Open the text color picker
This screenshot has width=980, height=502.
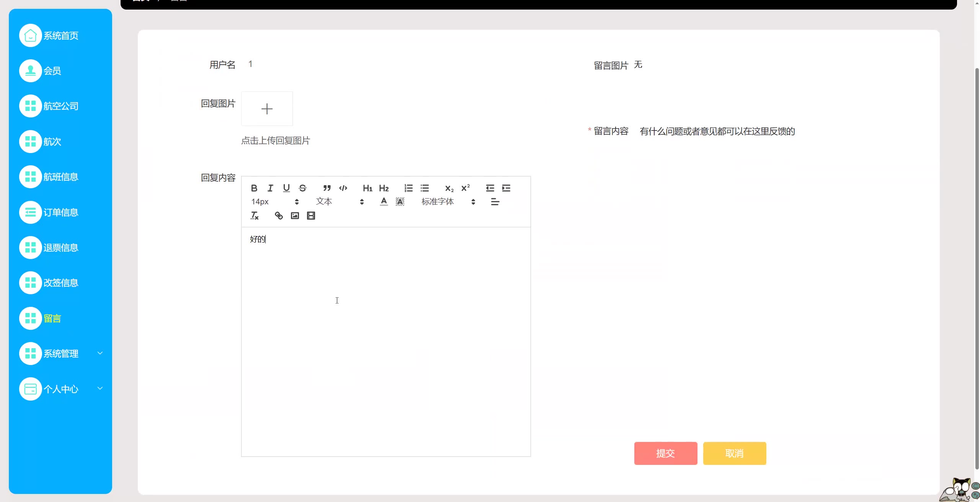(x=384, y=202)
